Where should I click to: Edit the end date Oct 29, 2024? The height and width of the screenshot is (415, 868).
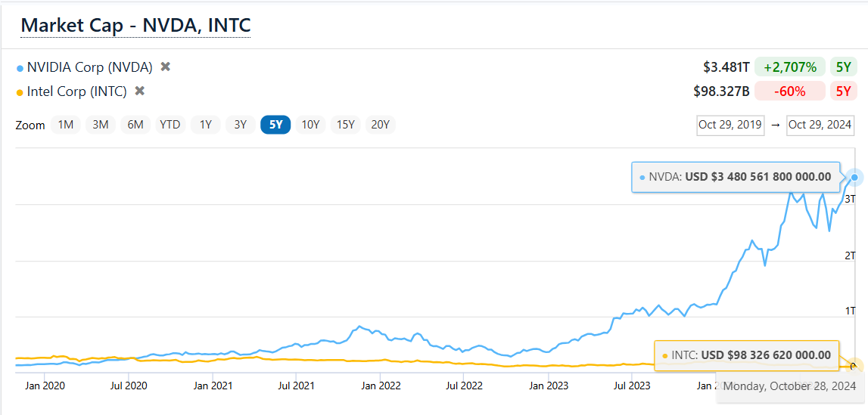point(820,125)
